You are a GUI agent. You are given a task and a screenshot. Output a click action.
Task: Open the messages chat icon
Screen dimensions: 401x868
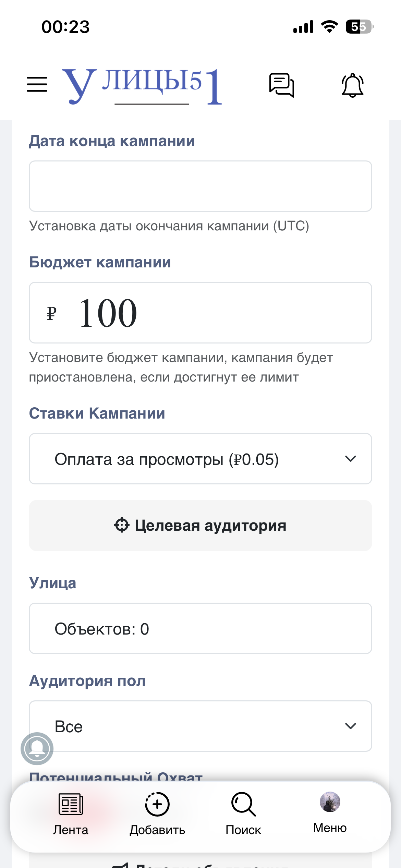[282, 85]
